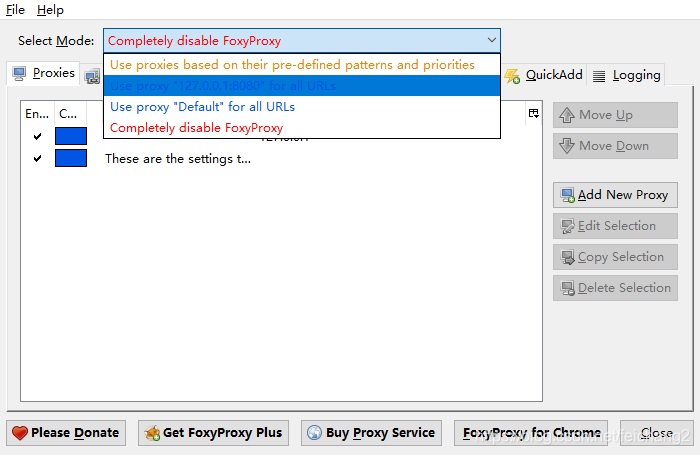
Task: Click the Select Mode combo box field
Action: point(302,41)
